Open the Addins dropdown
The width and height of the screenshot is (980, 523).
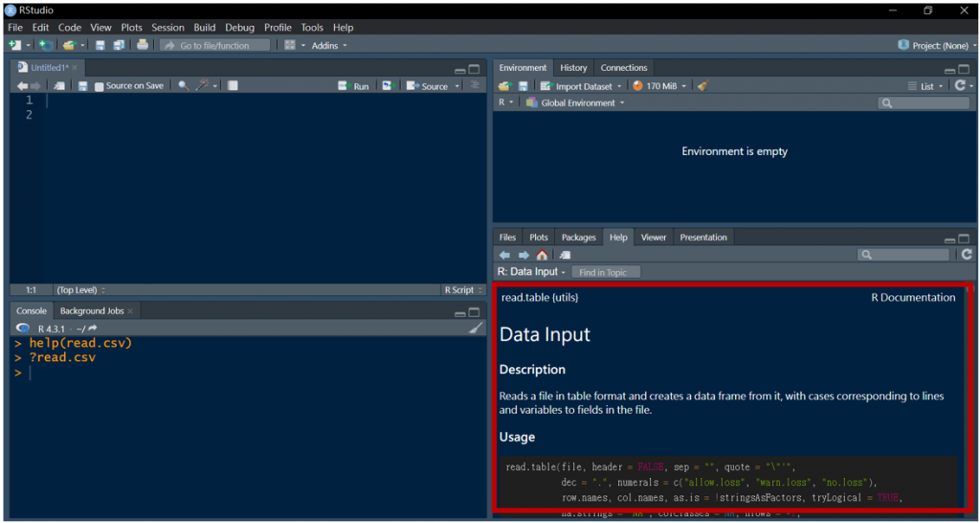[x=329, y=46]
